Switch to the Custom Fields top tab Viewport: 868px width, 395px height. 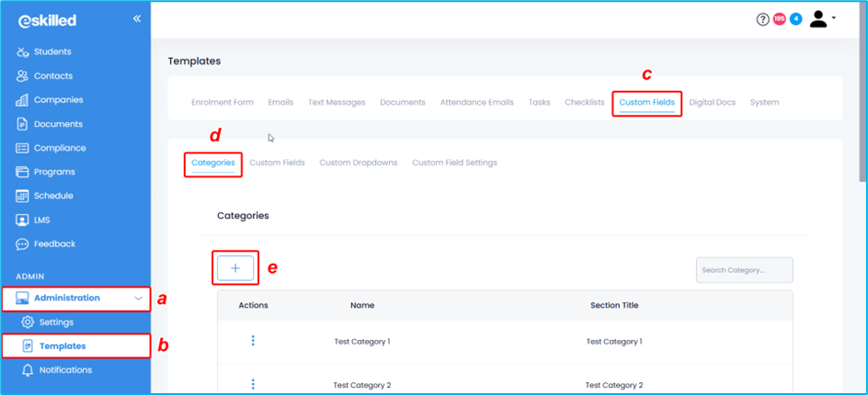[646, 102]
